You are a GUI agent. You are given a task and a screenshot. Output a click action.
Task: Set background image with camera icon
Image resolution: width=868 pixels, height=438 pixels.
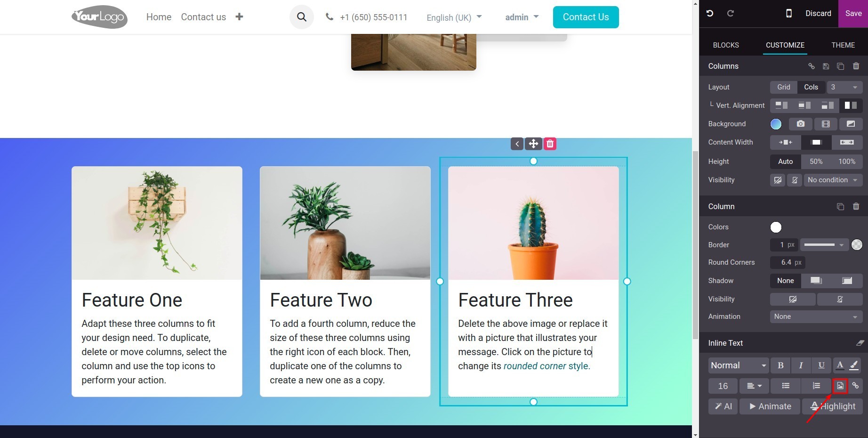(x=801, y=124)
